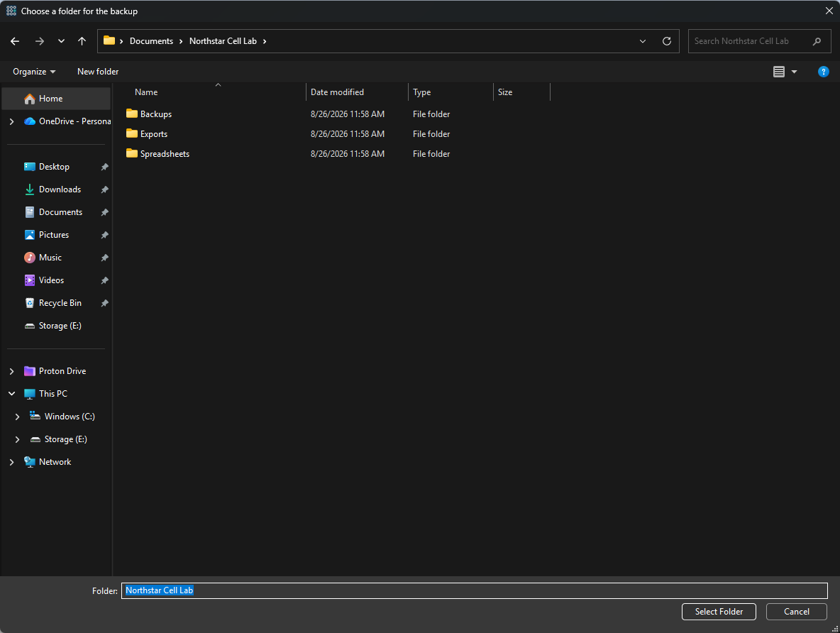
Task: Open the view options dropdown arrow
Action: click(x=795, y=72)
